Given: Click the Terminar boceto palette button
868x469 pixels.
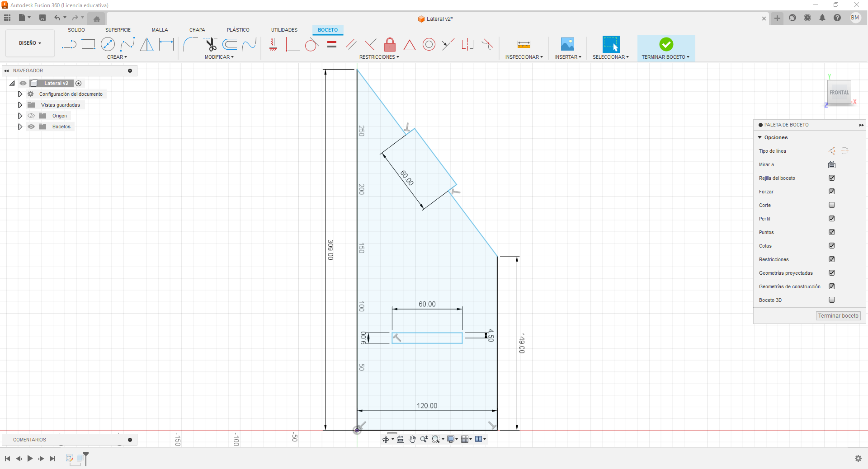Looking at the screenshot, I should tap(838, 316).
